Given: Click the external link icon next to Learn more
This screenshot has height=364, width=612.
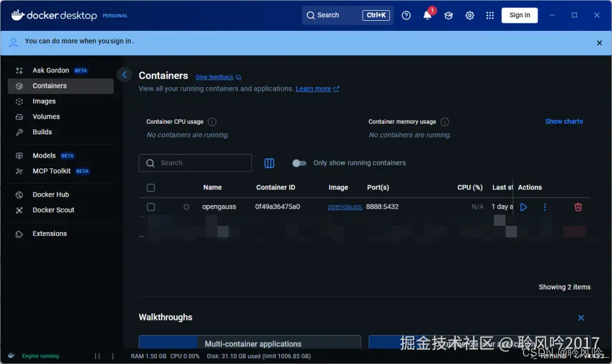Looking at the screenshot, I should [336, 89].
